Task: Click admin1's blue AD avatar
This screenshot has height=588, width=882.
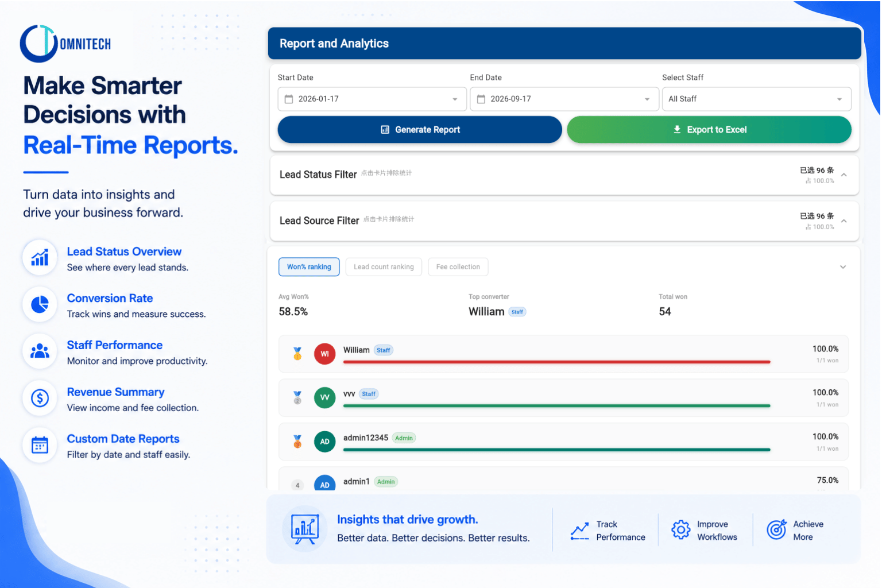Action: 325,483
